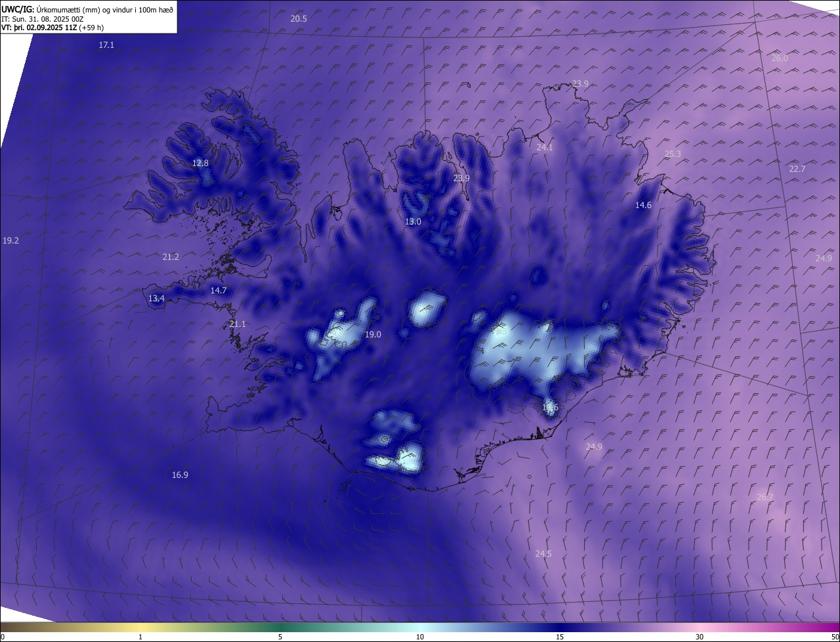Click the map value 21.1

click(x=238, y=324)
